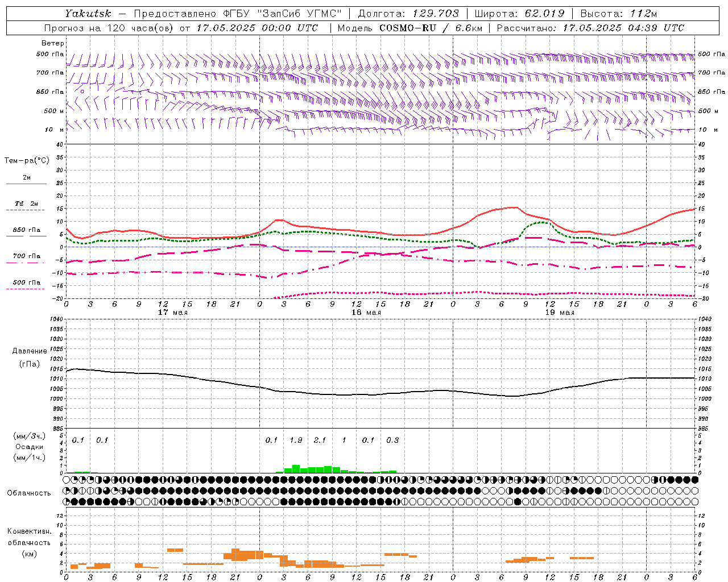This screenshot has height=582, width=728.
Task: Click the "18 мая" date label
Action: tap(366, 313)
